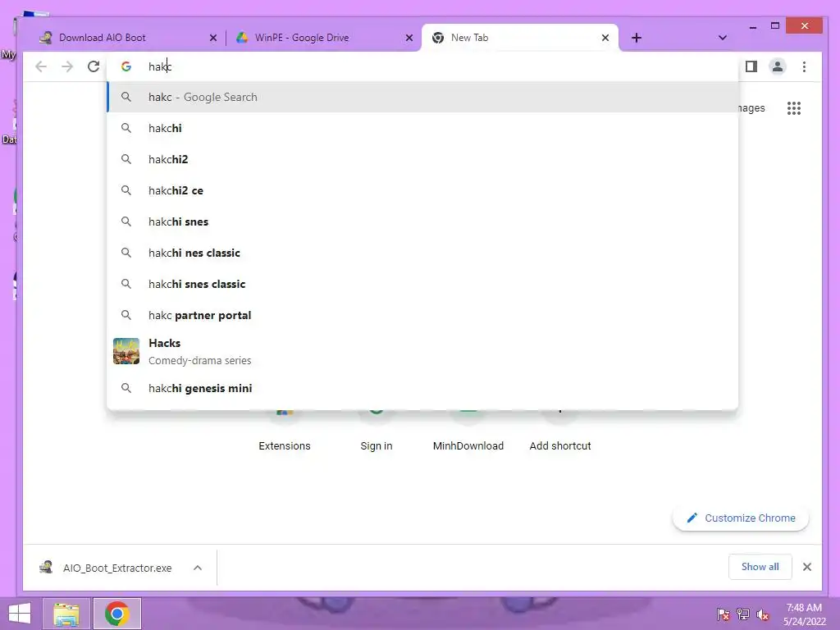Expand the AIO_Boot_Extractor.exe download options
The image size is (840, 630).
click(x=198, y=568)
